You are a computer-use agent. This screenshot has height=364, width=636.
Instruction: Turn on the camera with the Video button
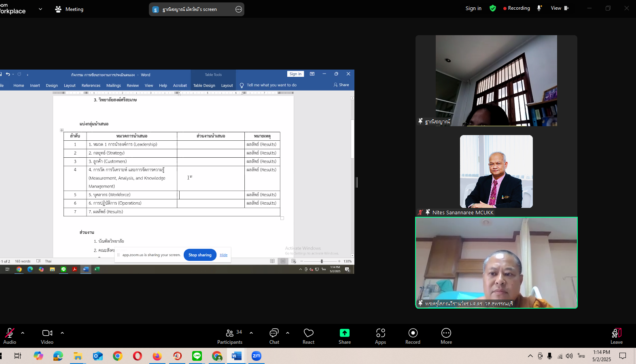[x=47, y=336]
